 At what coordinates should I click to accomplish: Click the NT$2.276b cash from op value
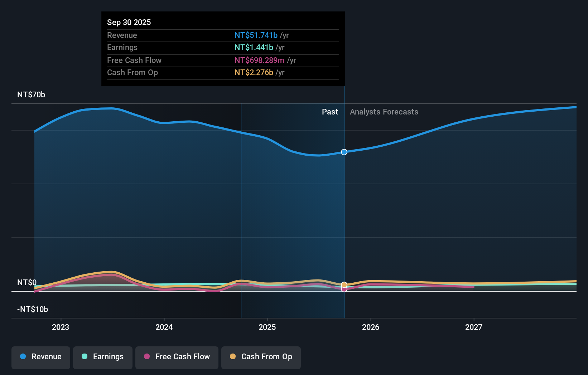point(254,72)
